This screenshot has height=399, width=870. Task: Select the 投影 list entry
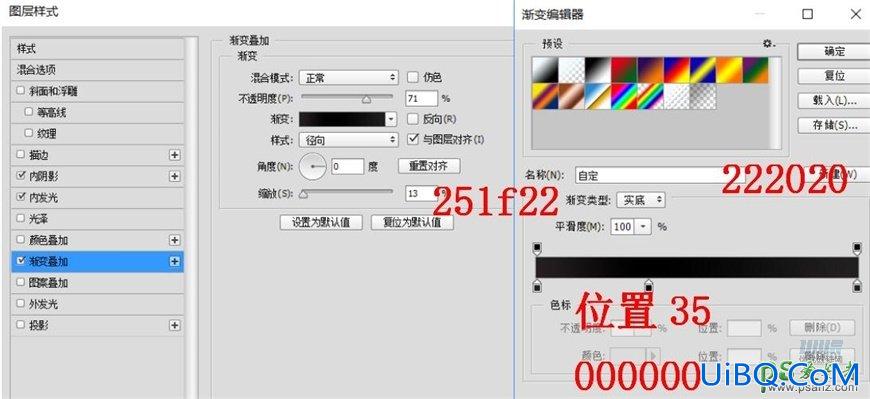(98, 325)
